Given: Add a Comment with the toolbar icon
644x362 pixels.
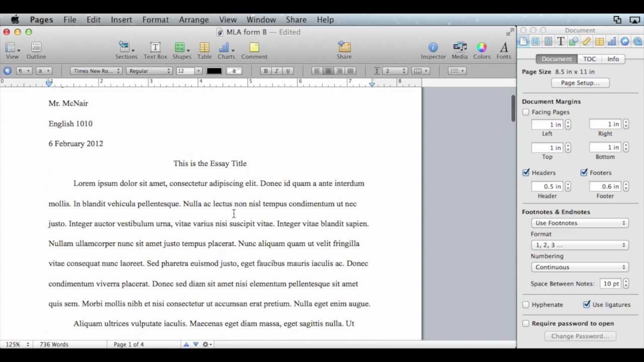Looking at the screenshot, I should click(254, 48).
